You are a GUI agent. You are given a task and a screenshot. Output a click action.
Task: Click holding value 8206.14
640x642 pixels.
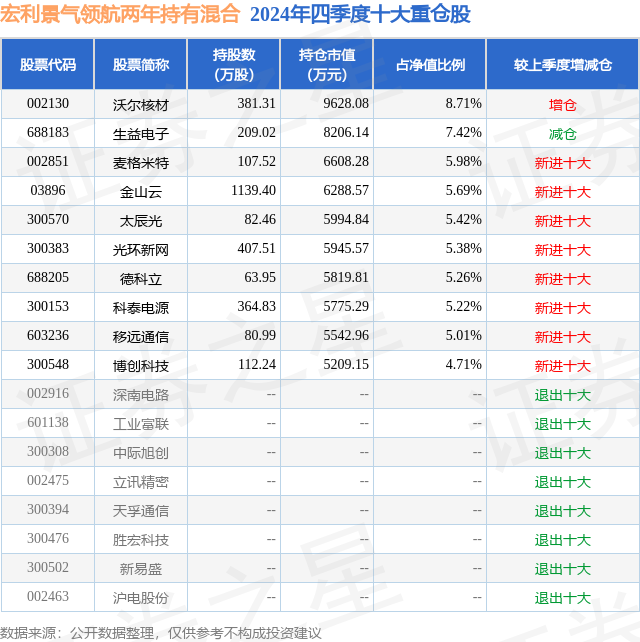(x=346, y=133)
